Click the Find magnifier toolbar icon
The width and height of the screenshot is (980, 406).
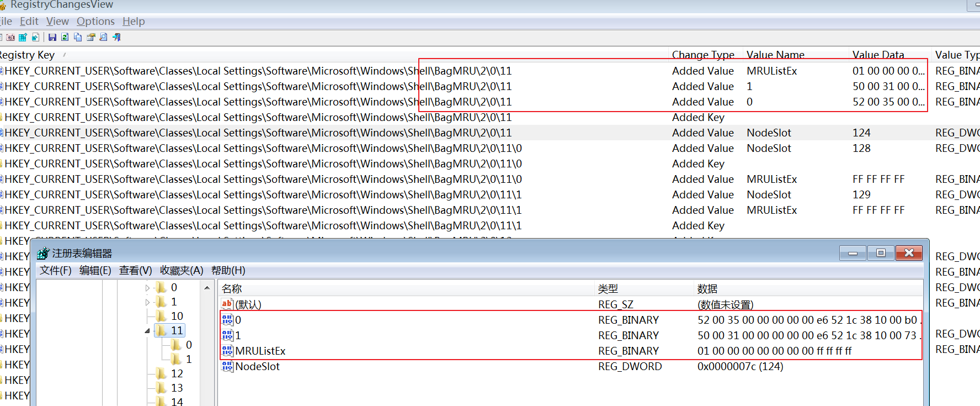pyautogui.click(x=103, y=38)
